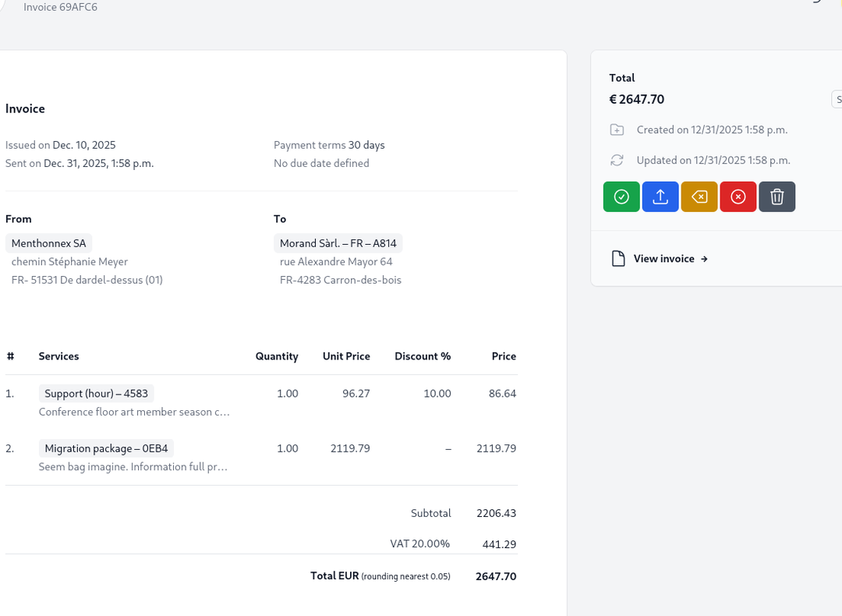This screenshot has height=616, width=842.
Task: Click the Total € 2647.70 amount
Action: [637, 99]
